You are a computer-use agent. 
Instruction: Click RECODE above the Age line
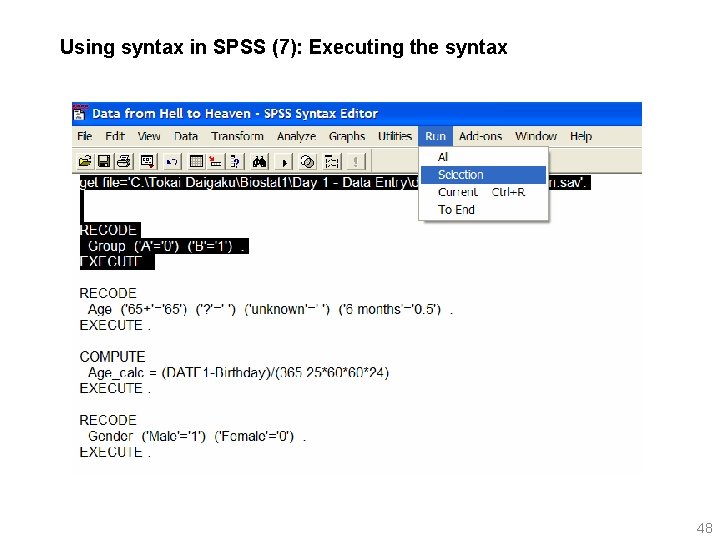108,293
